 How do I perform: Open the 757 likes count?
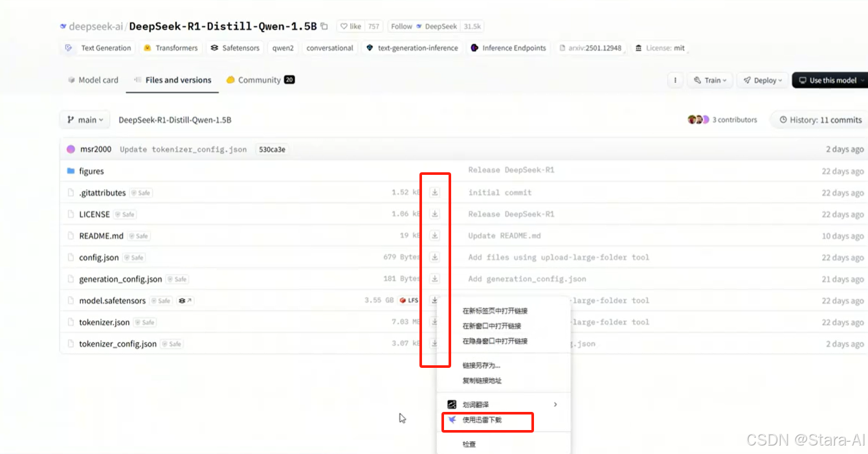[373, 27]
